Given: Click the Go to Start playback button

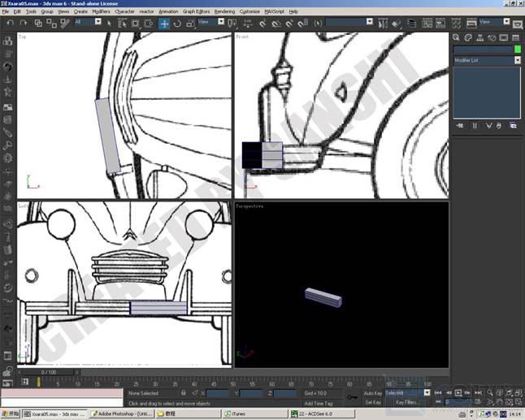Looking at the screenshot, I should click(438, 392).
